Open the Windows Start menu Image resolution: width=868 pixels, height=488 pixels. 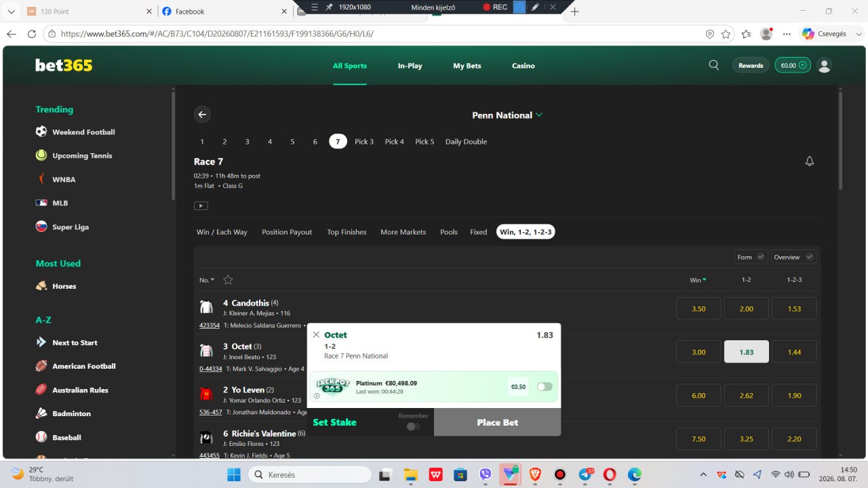(x=234, y=474)
